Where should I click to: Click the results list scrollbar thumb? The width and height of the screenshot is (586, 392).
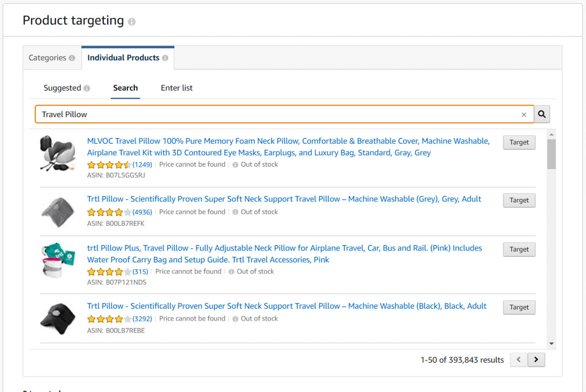coord(551,154)
